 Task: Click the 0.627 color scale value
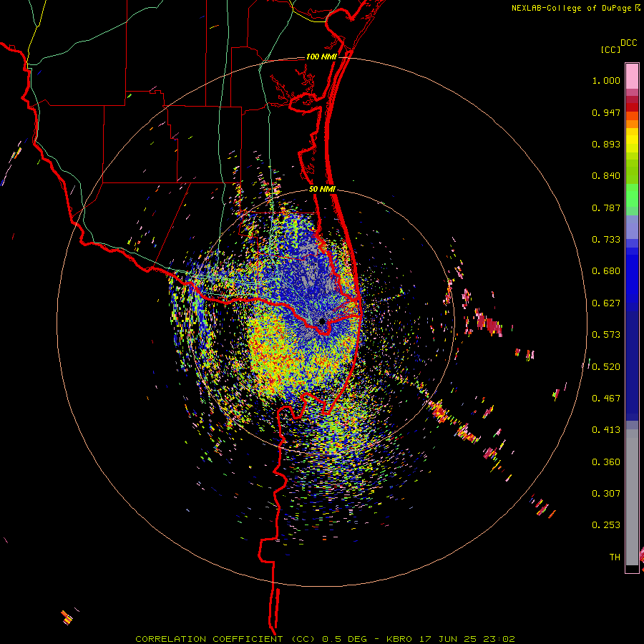click(x=606, y=303)
